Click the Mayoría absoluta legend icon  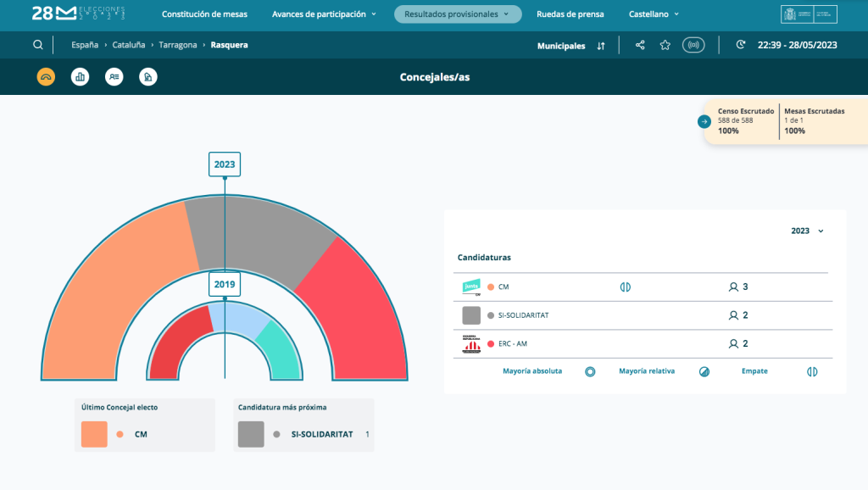[x=590, y=371]
